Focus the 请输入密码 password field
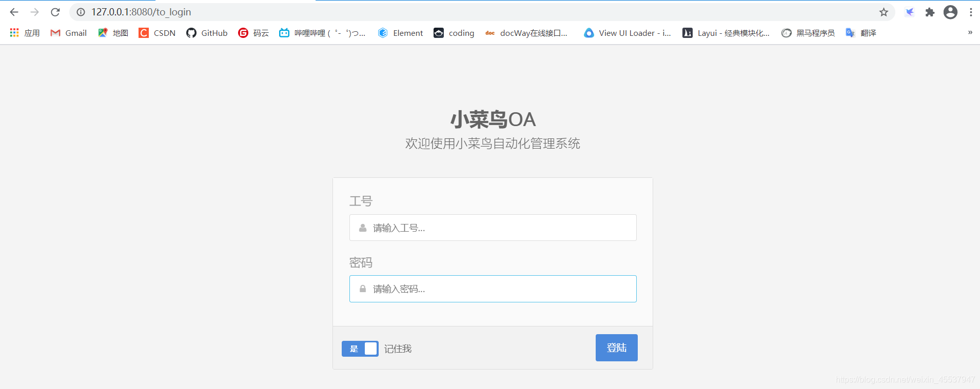The image size is (980, 389). (493, 289)
